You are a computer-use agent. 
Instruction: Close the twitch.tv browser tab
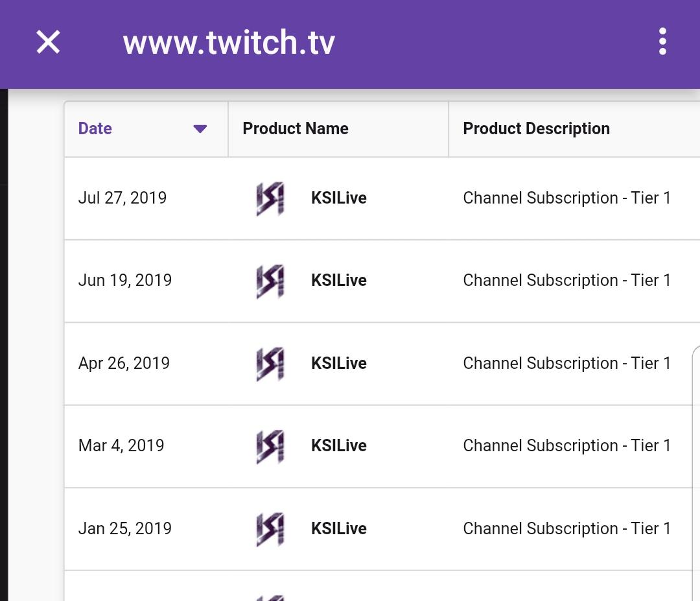48,42
